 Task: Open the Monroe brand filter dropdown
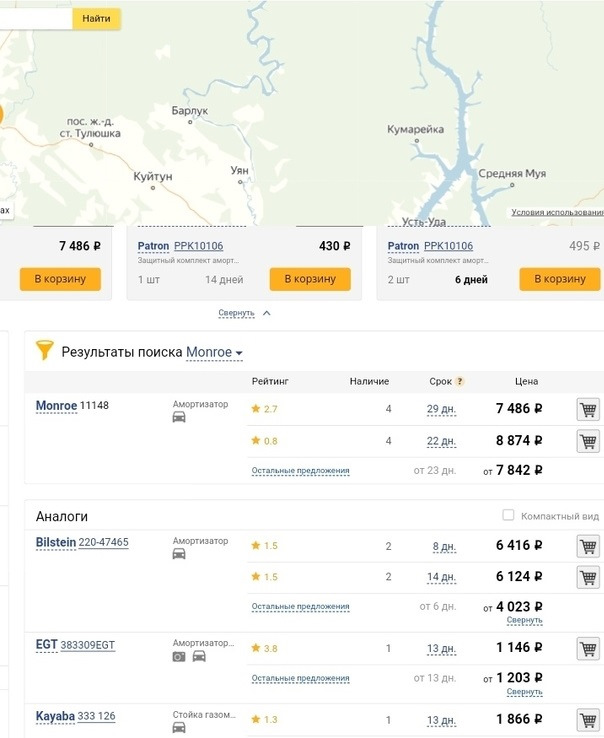215,353
